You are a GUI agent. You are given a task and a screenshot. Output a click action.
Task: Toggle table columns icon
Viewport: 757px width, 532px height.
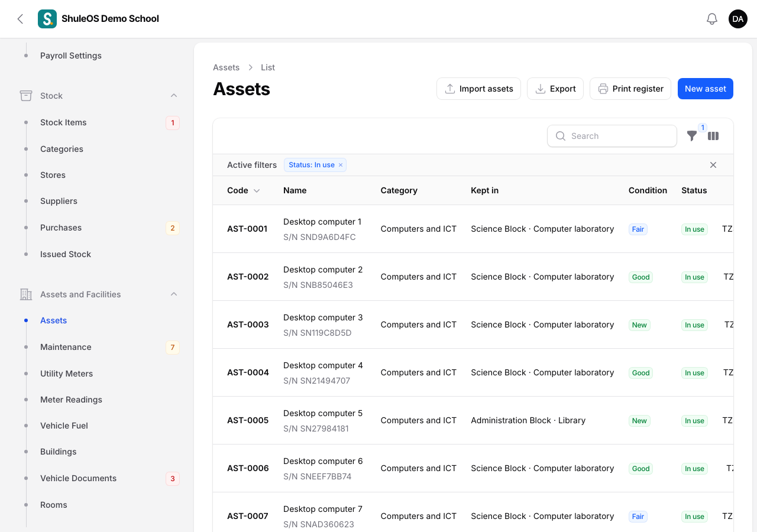click(x=713, y=136)
